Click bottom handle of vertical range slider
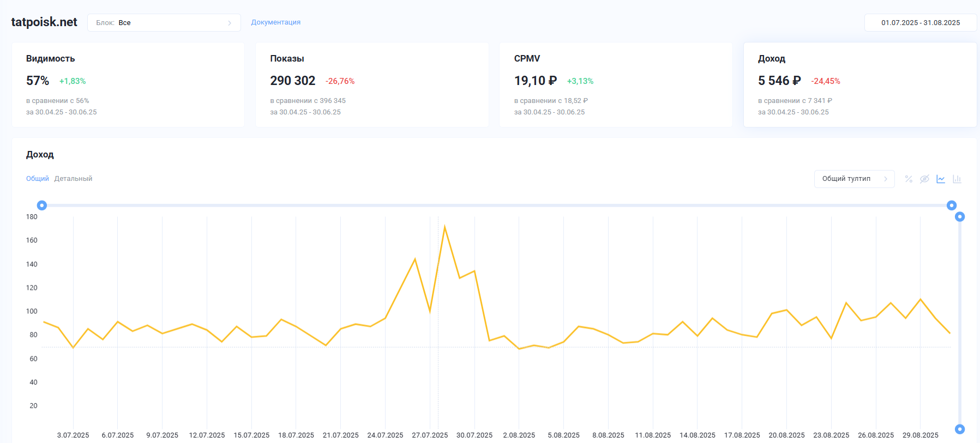 point(960,429)
